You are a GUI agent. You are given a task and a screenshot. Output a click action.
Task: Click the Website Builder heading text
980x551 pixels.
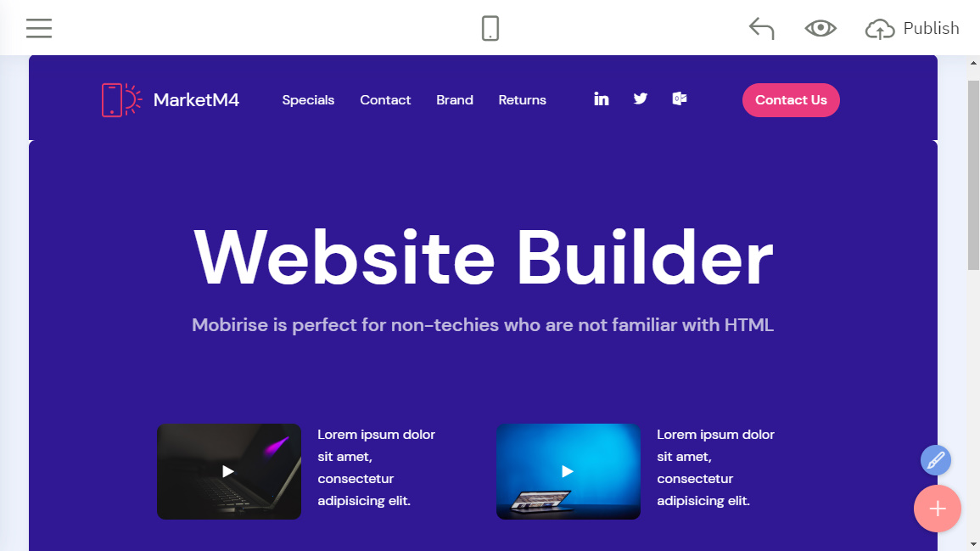483,257
